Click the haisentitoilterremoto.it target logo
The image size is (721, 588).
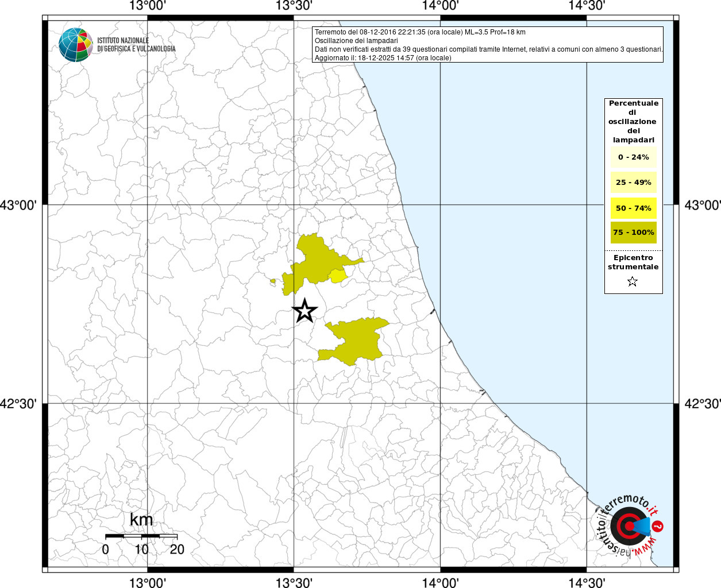click(x=631, y=525)
